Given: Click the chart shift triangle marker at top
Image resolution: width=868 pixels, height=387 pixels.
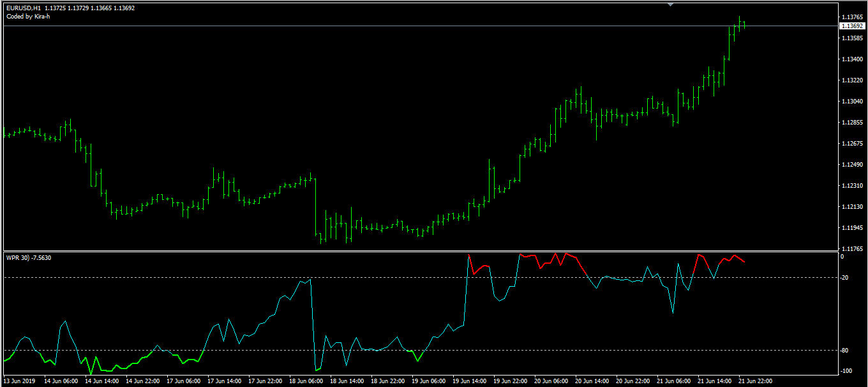Looking at the screenshot, I should tap(670, 4).
